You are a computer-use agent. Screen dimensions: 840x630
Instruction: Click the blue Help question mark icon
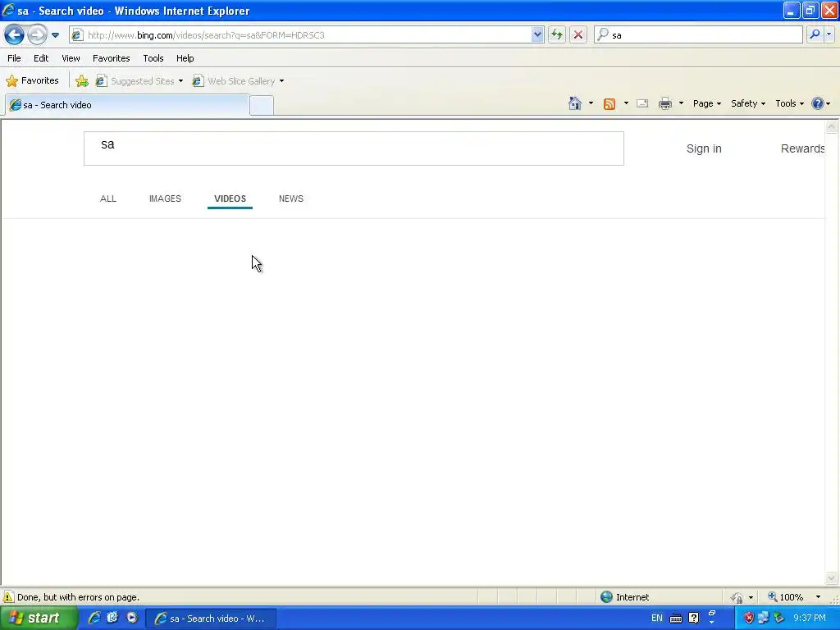(818, 103)
